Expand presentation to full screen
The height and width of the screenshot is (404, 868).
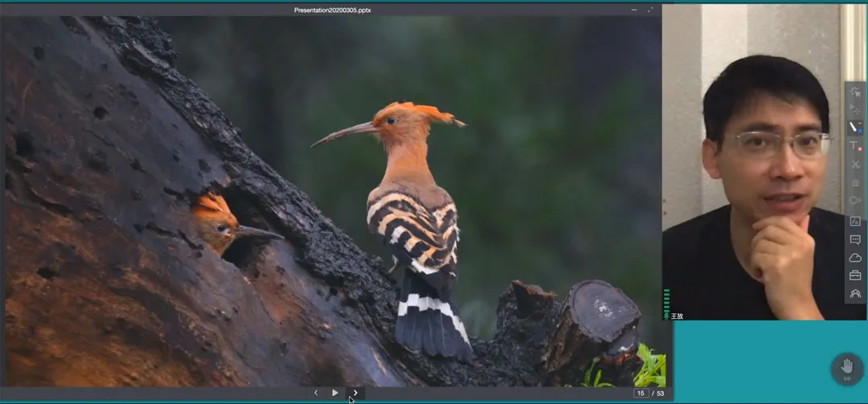650,10
